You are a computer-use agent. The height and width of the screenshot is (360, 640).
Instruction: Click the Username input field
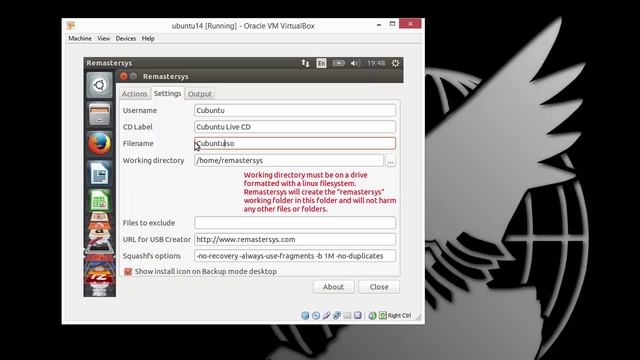tap(295, 111)
